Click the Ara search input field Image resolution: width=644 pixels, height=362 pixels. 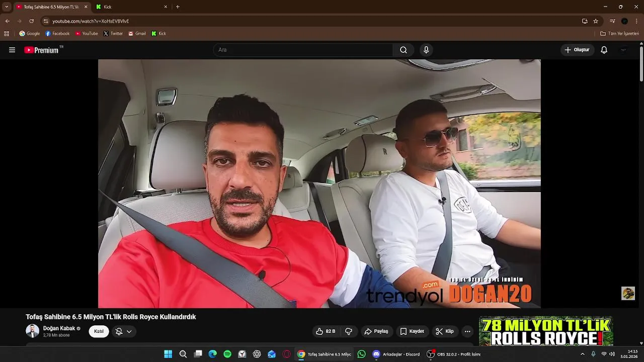(x=303, y=50)
